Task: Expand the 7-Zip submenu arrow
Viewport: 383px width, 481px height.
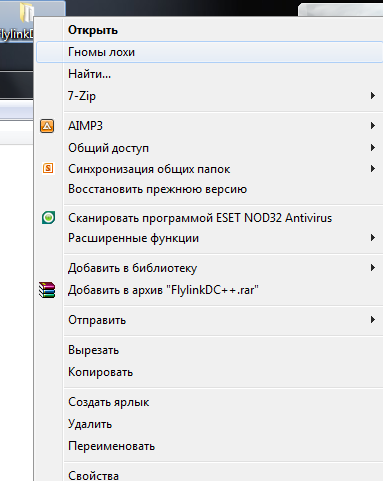Action: (x=373, y=96)
